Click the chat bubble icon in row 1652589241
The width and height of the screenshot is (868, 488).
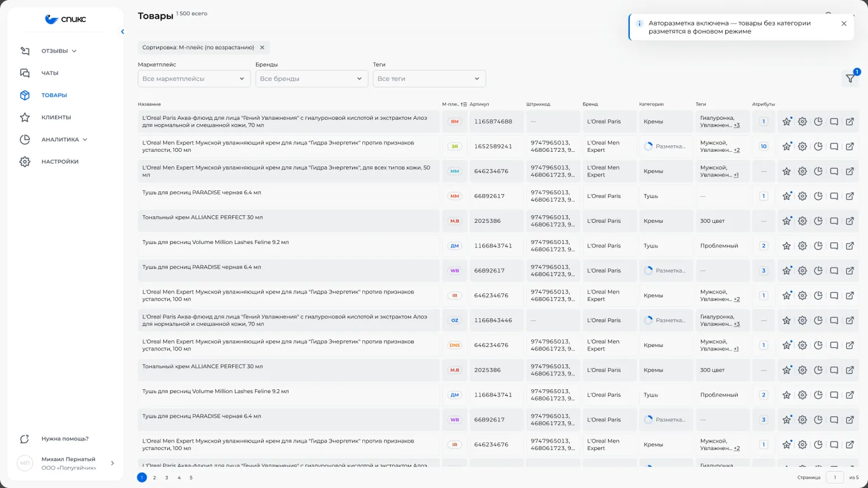[834, 146]
